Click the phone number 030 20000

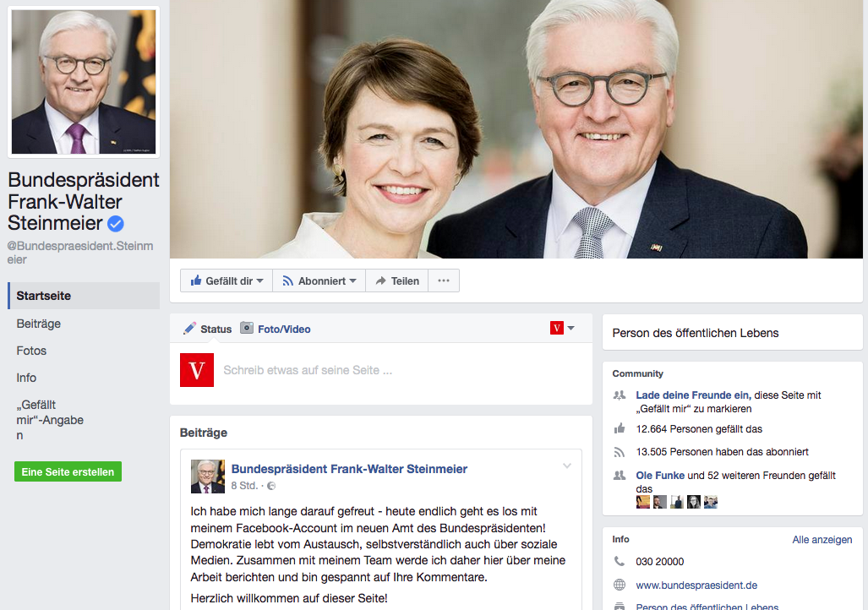[660, 562]
